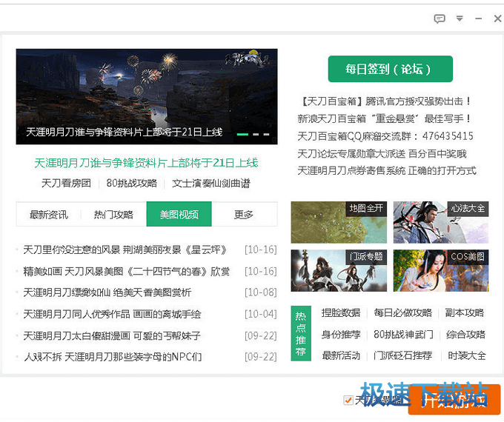Click the 最新活动 hot link

341,355
